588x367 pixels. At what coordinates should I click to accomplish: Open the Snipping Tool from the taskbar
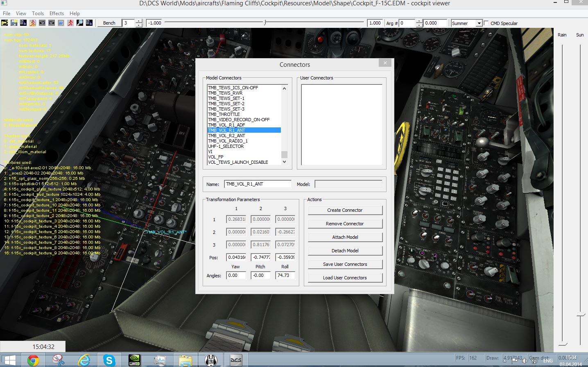click(x=59, y=360)
